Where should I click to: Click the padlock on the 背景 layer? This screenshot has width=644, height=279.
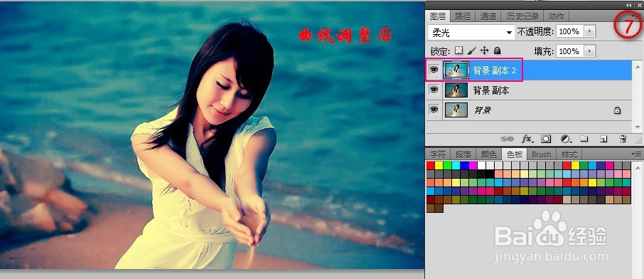[617, 110]
